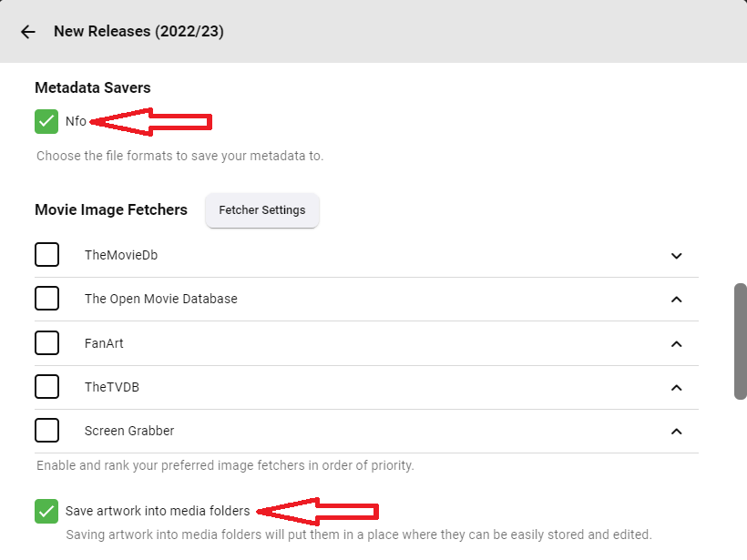Click the vertical scrollbar thumb
Screen dimensions: 747x560
pos(741,341)
